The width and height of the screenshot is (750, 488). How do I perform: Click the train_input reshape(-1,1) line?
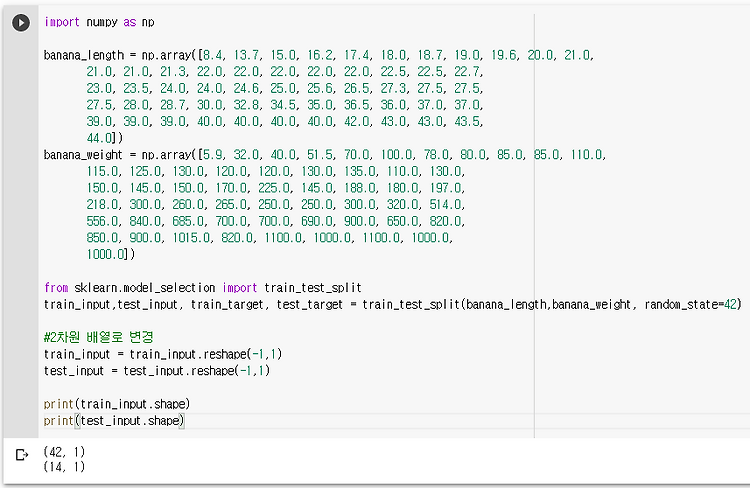[x=163, y=354]
